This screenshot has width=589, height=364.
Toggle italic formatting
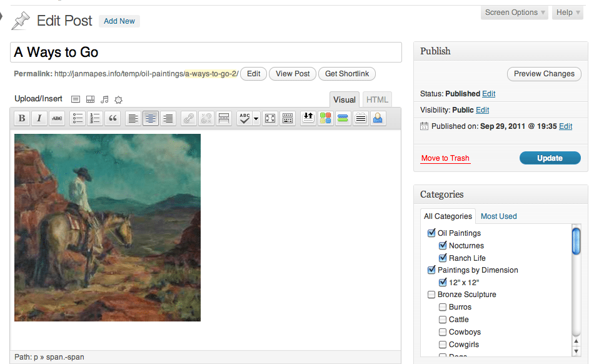39,118
